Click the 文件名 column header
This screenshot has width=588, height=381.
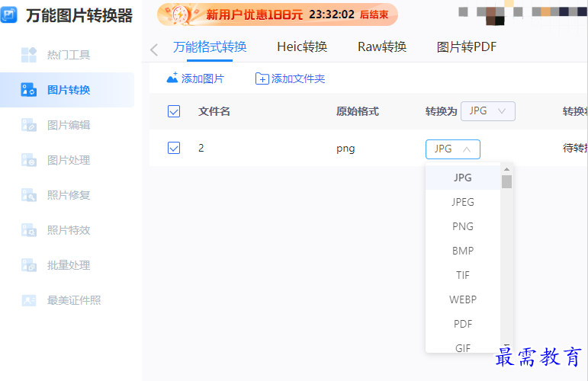[x=214, y=111]
